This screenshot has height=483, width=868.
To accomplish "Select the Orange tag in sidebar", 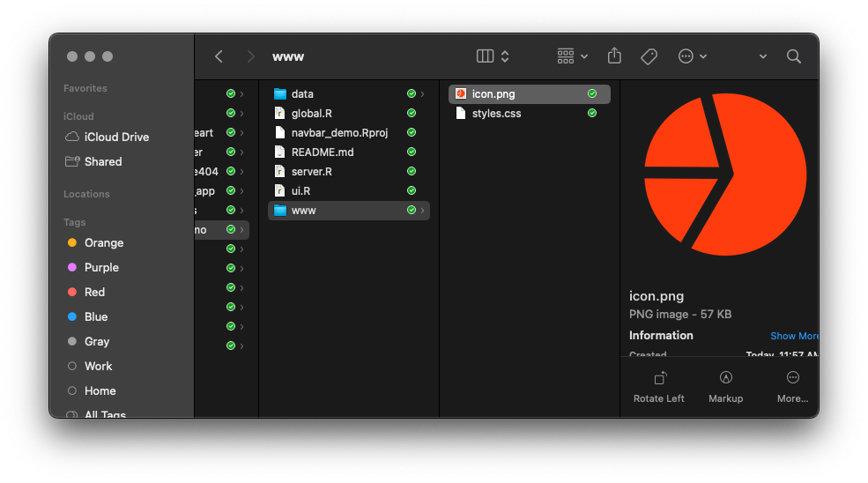I will [x=103, y=242].
